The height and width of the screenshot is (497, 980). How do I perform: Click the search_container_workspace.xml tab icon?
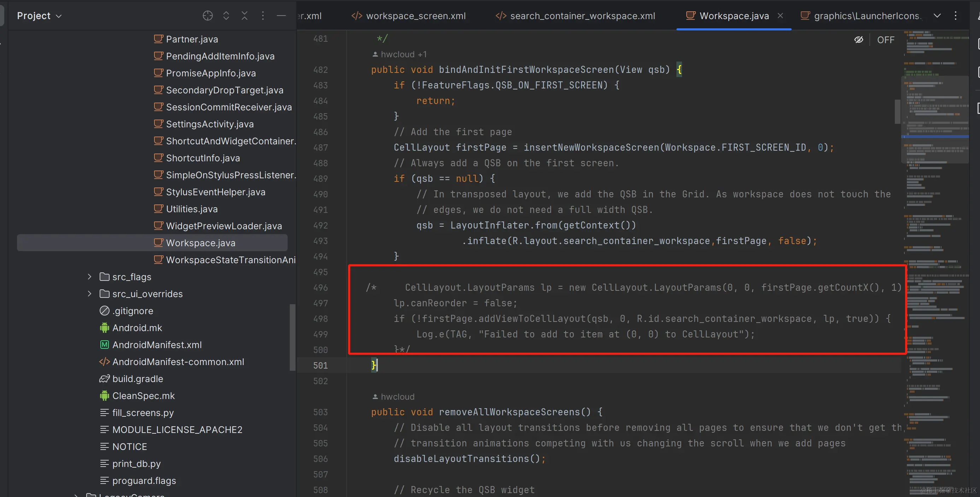501,16
